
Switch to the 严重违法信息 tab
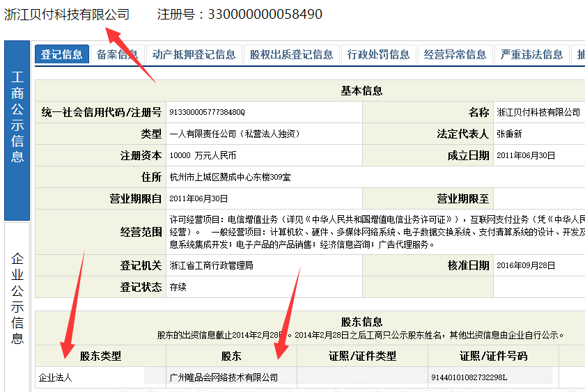(531, 54)
